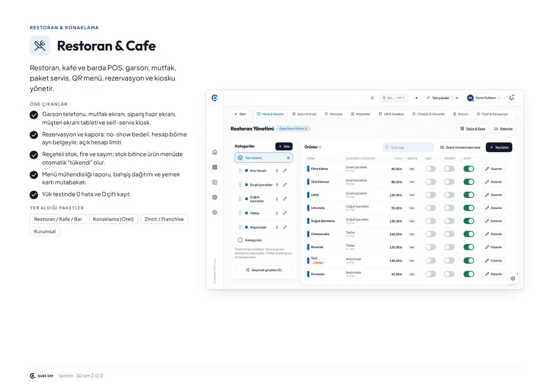This screenshot has width=554, height=392.
Task: Click the sidebar panel icon with play arrow
Action: click(x=215, y=182)
